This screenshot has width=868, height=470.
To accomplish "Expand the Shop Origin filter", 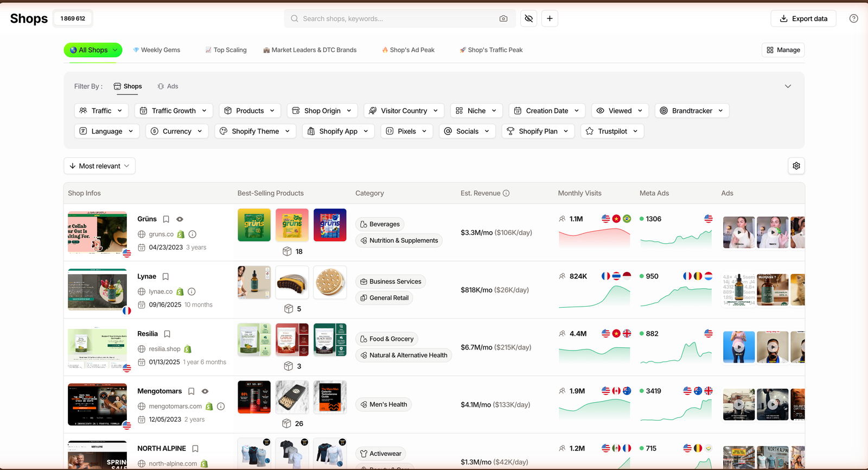I will [322, 111].
